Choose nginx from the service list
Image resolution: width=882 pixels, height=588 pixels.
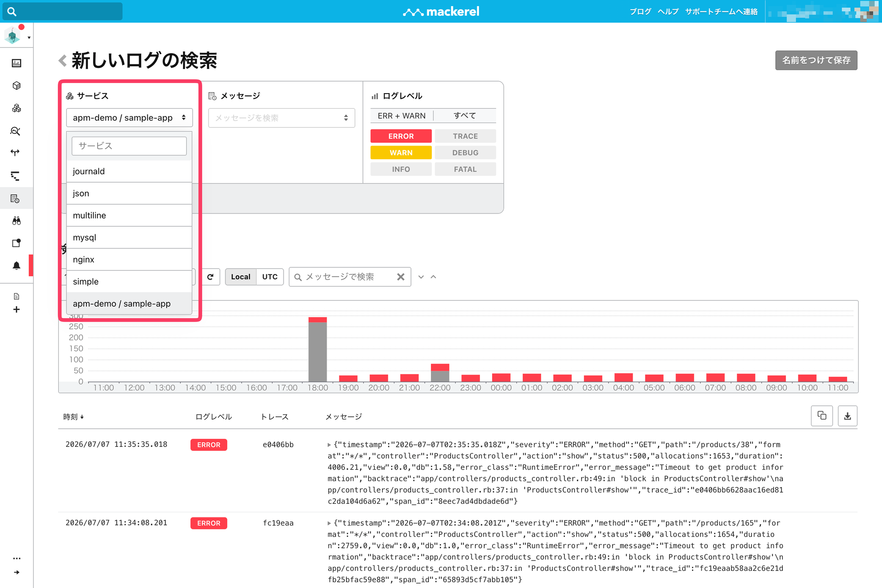(x=129, y=259)
